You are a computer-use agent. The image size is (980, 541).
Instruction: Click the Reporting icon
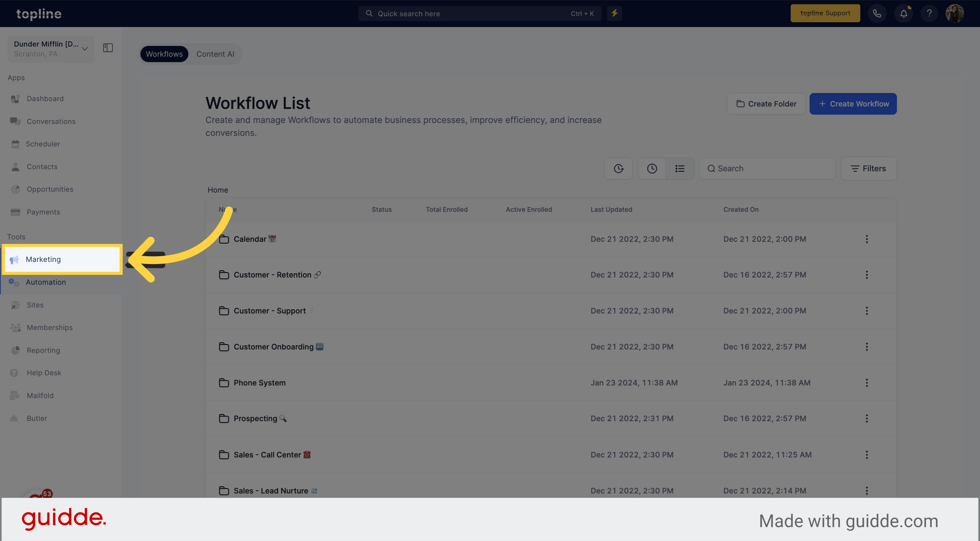click(15, 350)
